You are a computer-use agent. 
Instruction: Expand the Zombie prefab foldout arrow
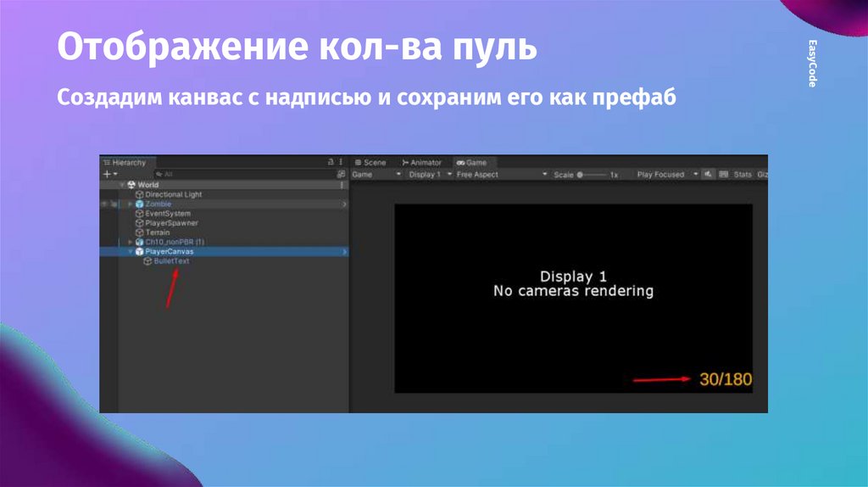click(131, 204)
